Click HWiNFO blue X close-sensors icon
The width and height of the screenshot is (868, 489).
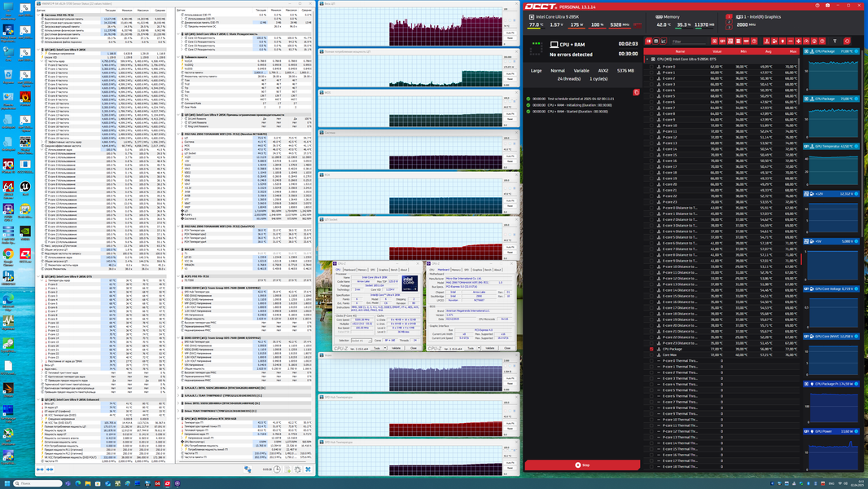(308, 469)
